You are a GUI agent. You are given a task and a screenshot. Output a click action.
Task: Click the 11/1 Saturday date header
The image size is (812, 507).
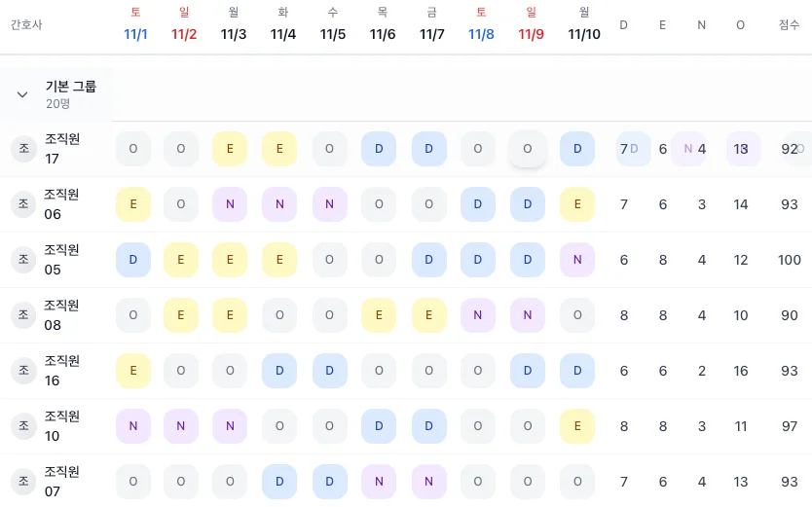(135, 25)
